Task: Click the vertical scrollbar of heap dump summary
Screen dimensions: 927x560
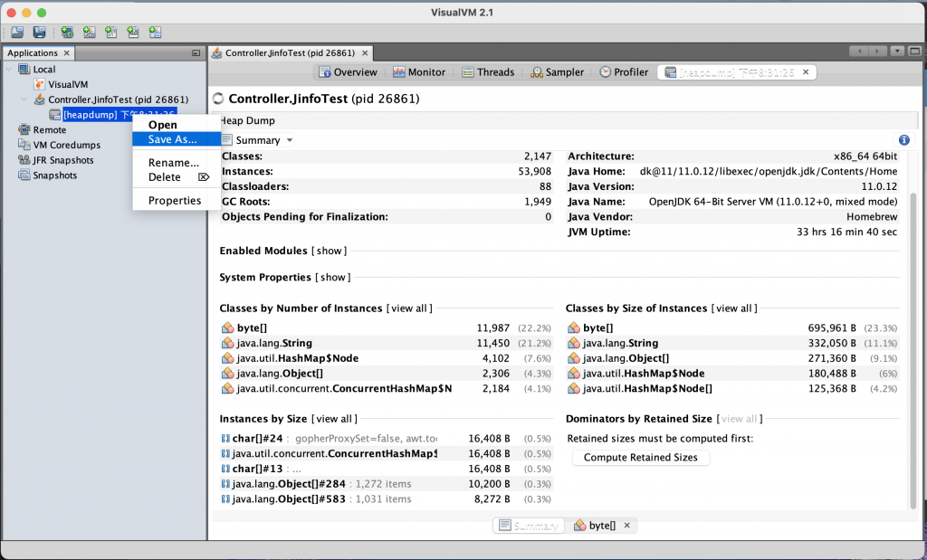Action: [913, 351]
